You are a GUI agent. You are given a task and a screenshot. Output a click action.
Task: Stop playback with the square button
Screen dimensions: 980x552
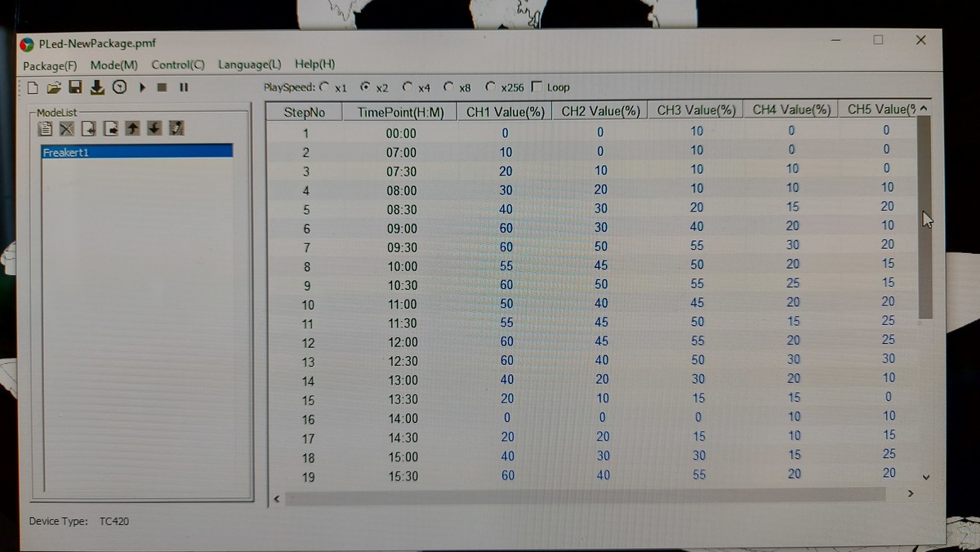pyautogui.click(x=163, y=87)
